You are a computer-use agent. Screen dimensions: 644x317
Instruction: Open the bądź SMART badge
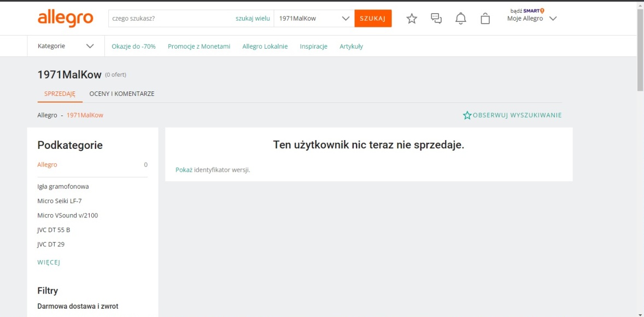pyautogui.click(x=528, y=11)
